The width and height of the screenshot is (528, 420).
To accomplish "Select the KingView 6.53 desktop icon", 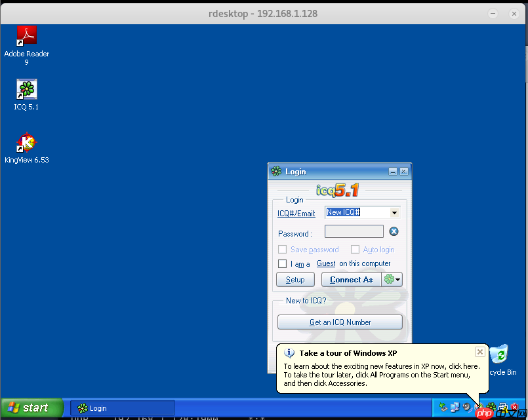I will [x=26, y=142].
